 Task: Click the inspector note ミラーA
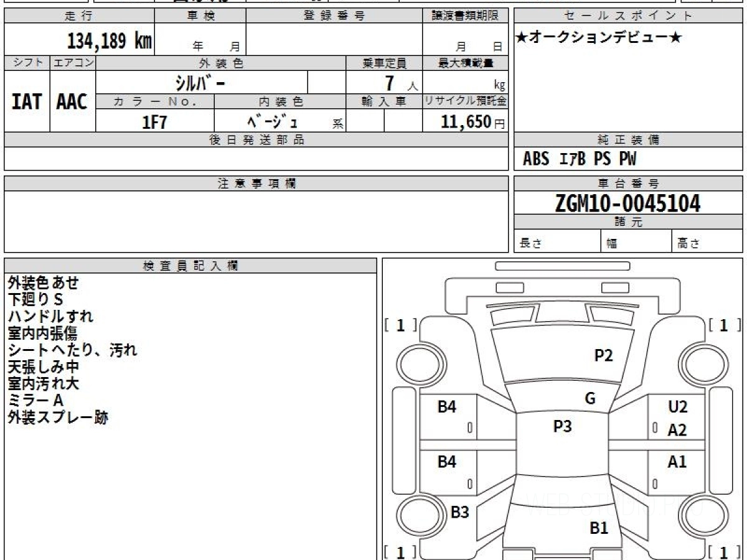pyautogui.click(x=35, y=400)
